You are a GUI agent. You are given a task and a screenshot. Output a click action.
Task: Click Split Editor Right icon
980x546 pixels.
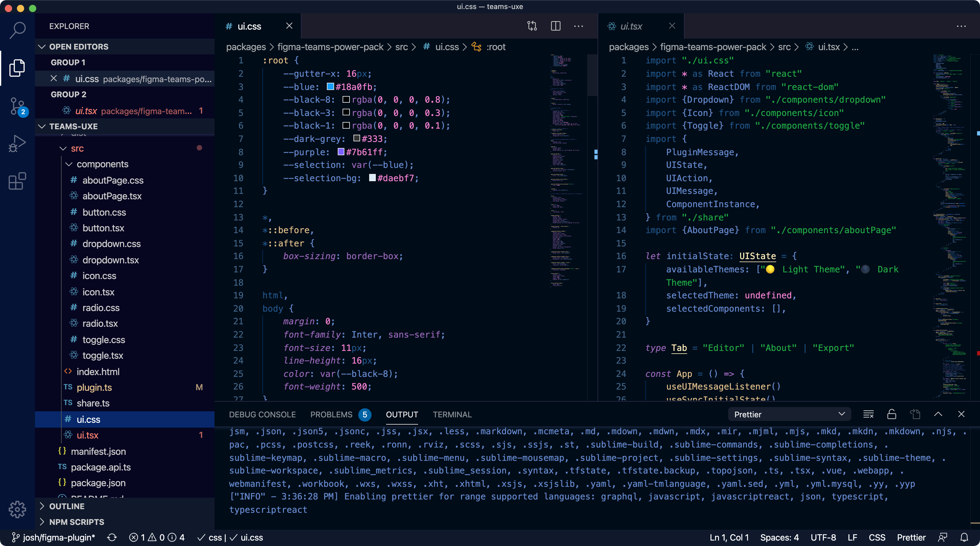[x=556, y=26]
